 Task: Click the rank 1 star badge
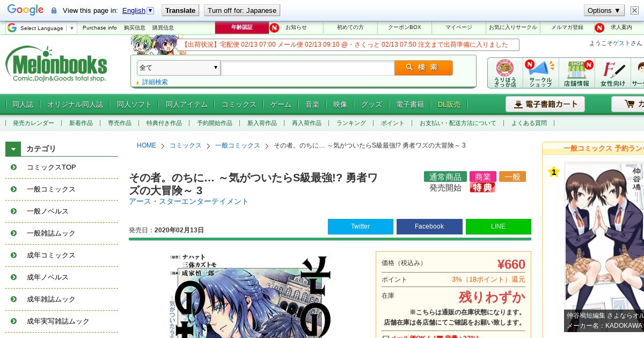[554, 172]
